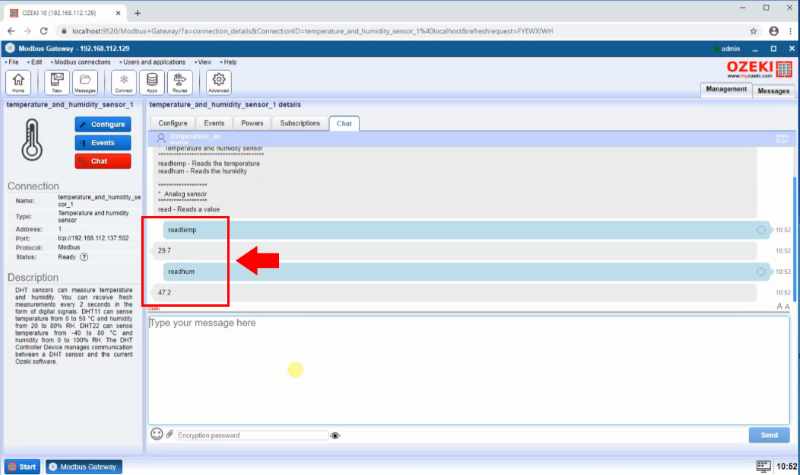Open the Edit menu

pyautogui.click(x=35, y=62)
